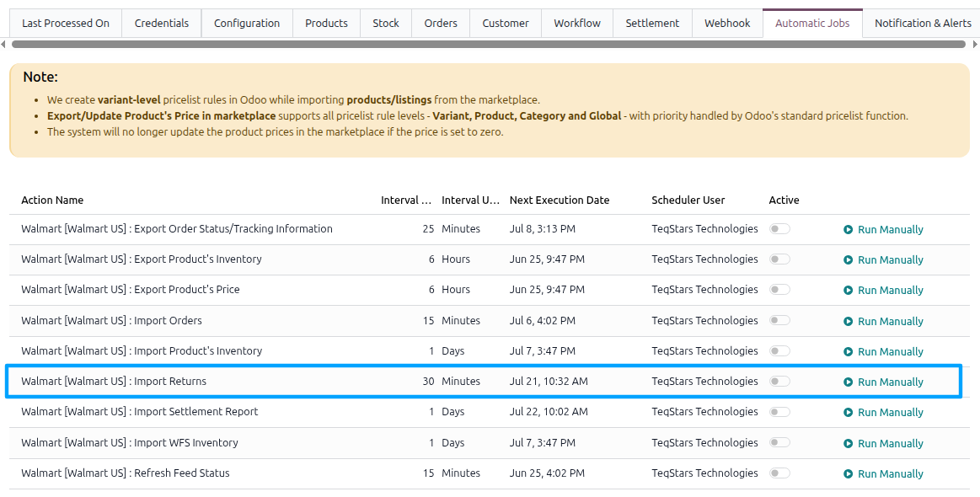Open the Notification & Alerts tab
Viewport: 980px width, 497px height.
(923, 23)
